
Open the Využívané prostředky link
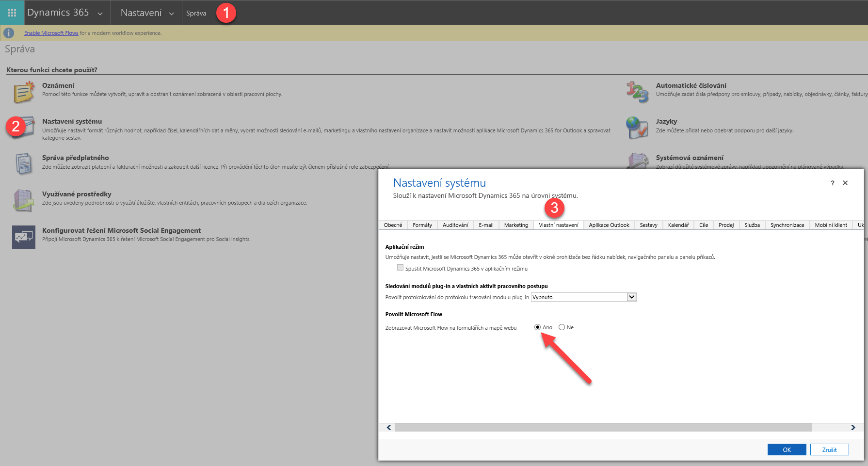click(77, 194)
